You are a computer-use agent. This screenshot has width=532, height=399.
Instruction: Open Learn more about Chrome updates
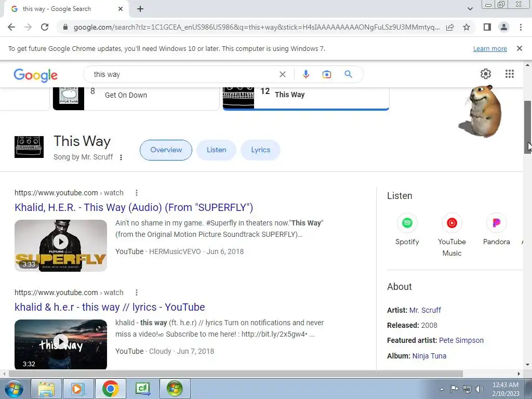point(490,48)
